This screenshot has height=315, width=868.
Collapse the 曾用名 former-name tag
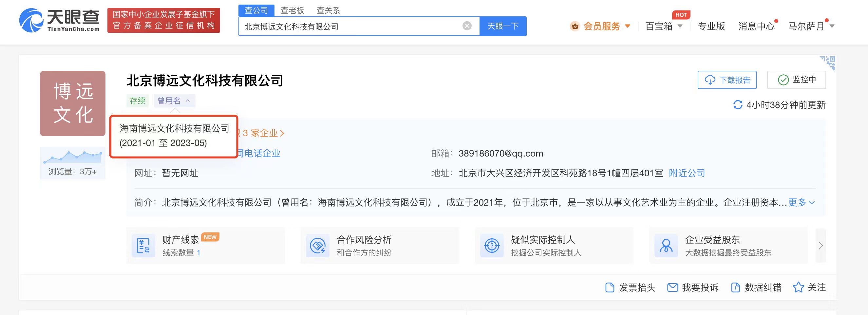(x=175, y=101)
